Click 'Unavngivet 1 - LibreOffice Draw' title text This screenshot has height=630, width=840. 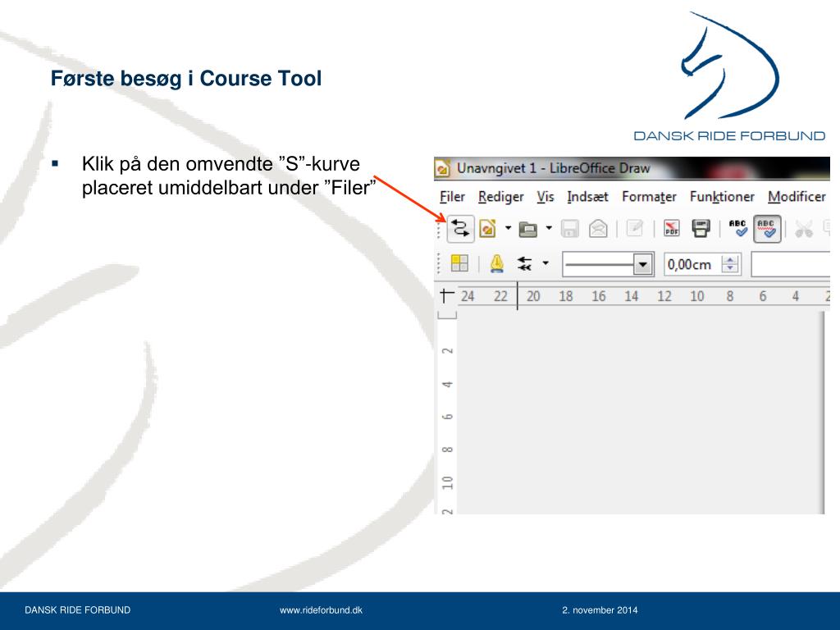coord(554,168)
